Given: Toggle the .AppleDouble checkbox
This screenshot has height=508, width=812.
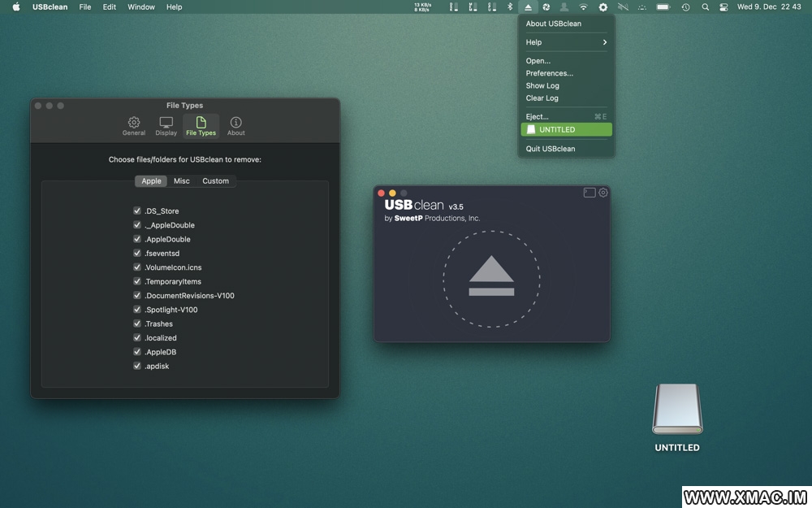Looking at the screenshot, I should [137, 239].
